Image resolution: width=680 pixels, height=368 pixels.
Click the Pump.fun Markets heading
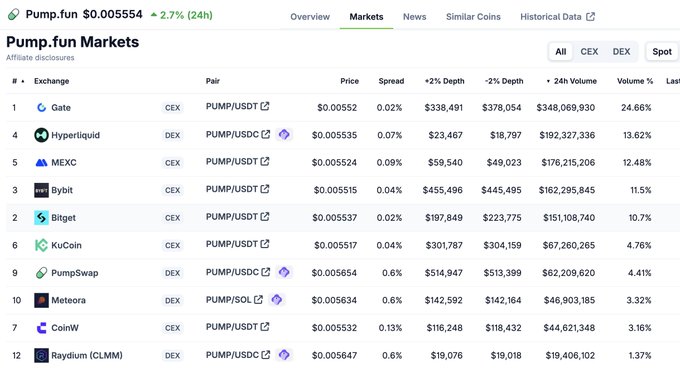click(x=72, y=42)
